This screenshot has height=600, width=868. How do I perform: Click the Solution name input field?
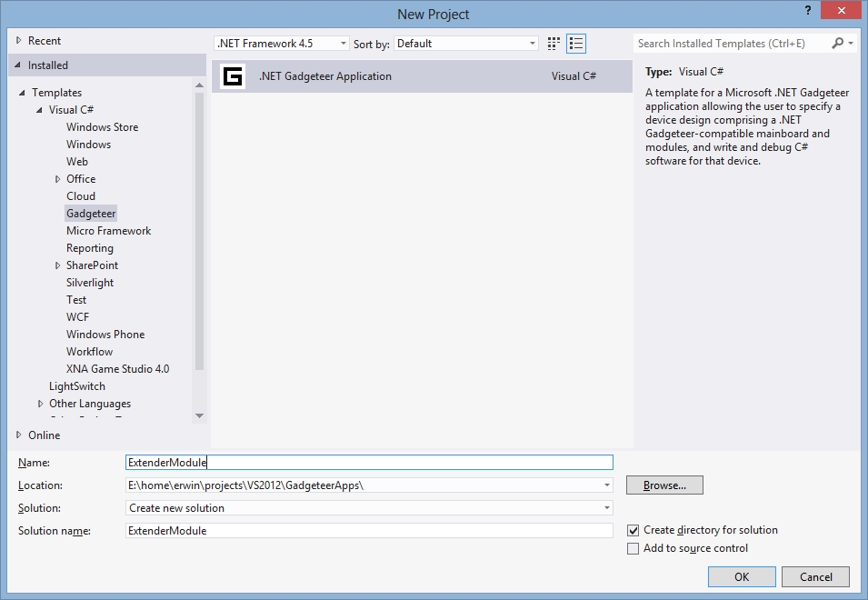369,531
